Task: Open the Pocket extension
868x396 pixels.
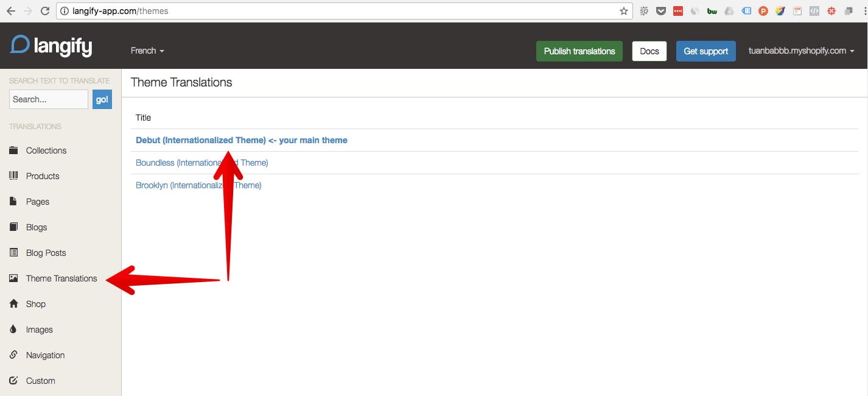Action: (x=661, y=11)
